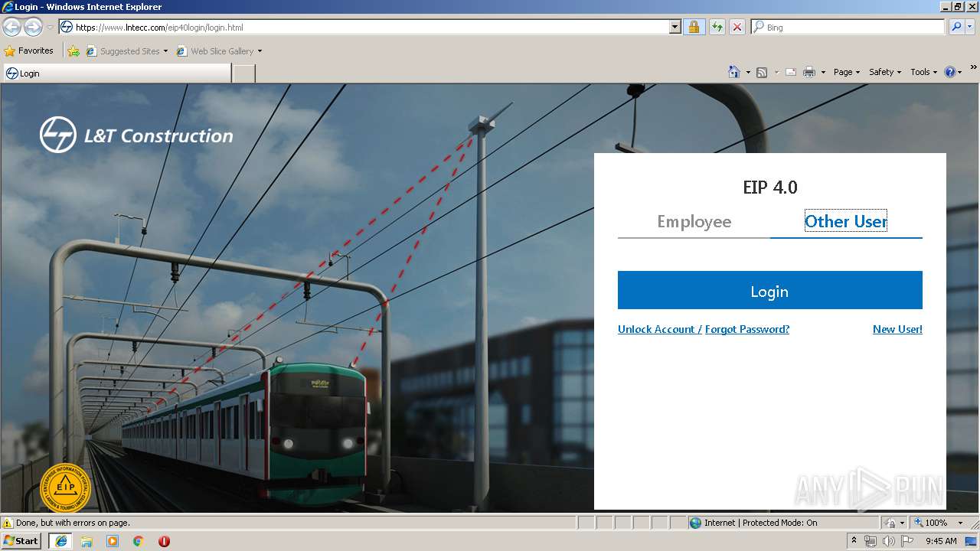The height and width of the screenshot is (551, 980).
Task: Click the search magnifier button
Action: click(x=955, y=28)
